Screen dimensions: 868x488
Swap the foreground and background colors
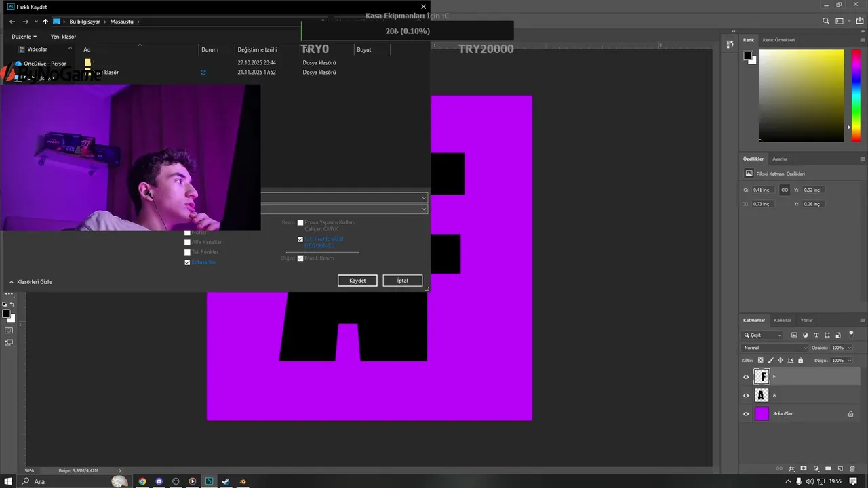(12, 305)
